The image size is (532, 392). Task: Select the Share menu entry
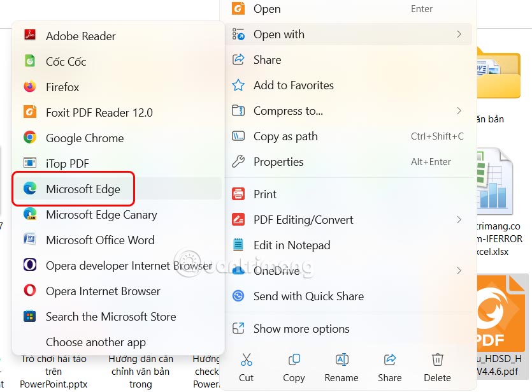click(349, 60)
